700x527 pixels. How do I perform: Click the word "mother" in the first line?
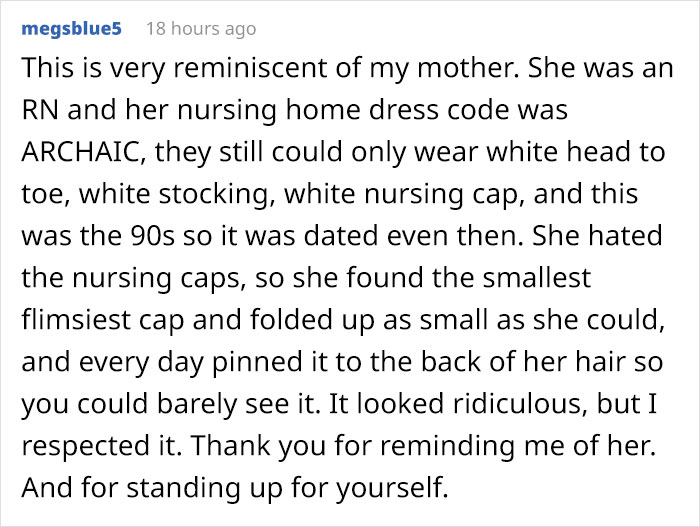(x=446, y=74)
